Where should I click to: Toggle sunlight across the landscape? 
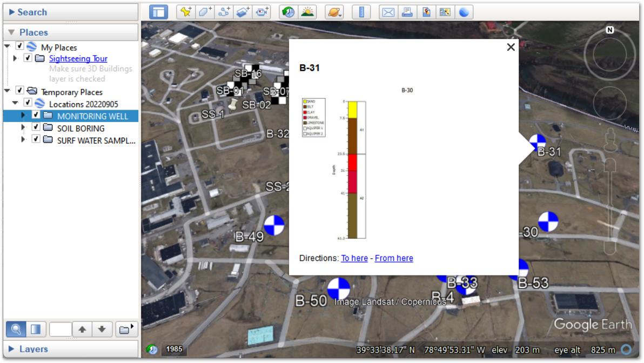click(307, 12)
